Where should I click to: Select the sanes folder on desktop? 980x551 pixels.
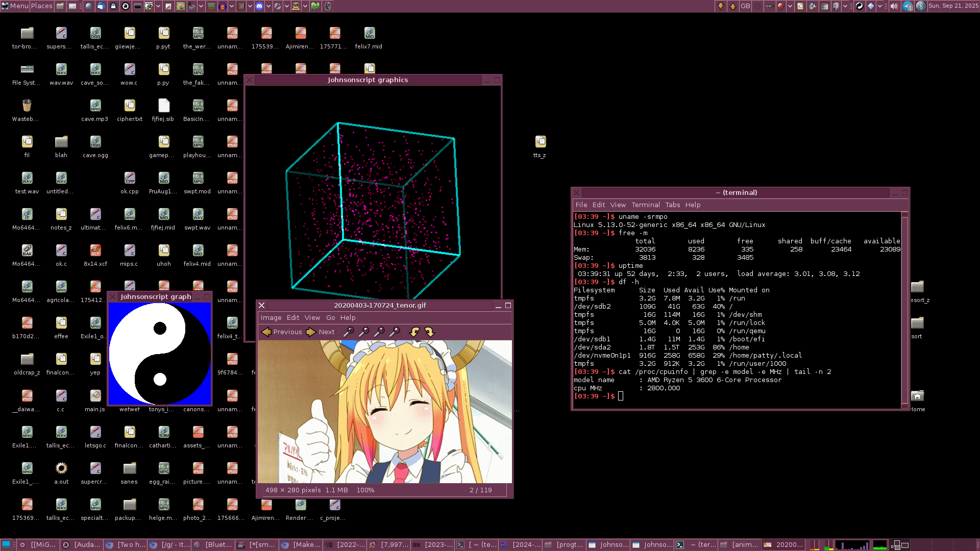(129, 473)
